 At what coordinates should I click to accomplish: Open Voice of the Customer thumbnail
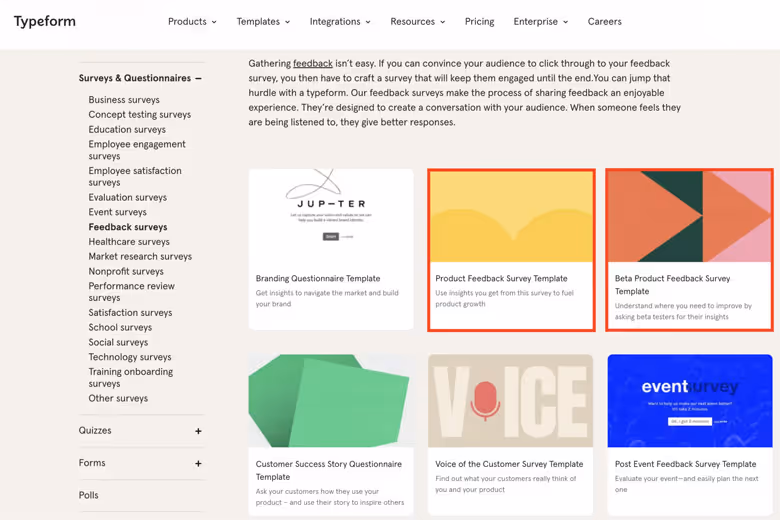510,401
